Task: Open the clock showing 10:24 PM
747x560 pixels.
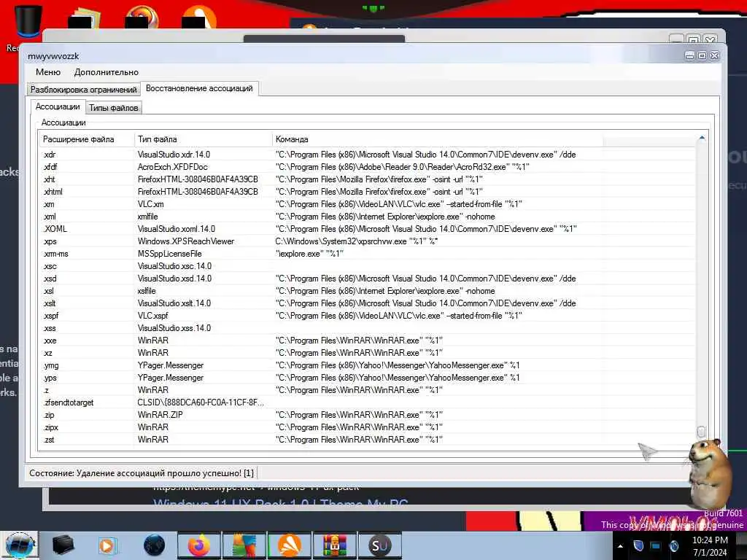Action: coord(709,546)
